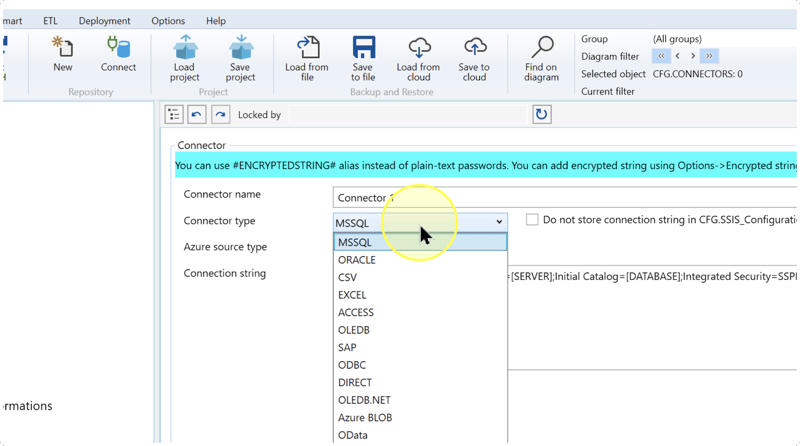Viewport: 800px width, 446px height.
Task: Open the ETL menu
Action: [x=50, y=21]
